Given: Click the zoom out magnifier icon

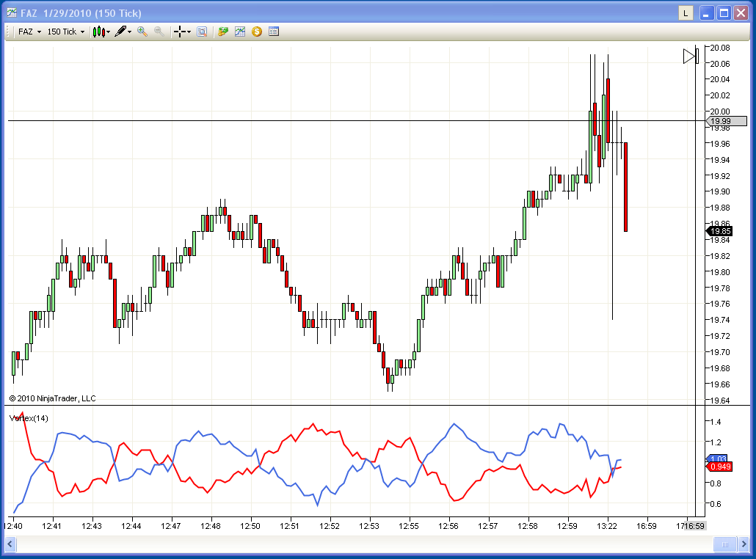Looking at the screenshot, I should (159, 32).
